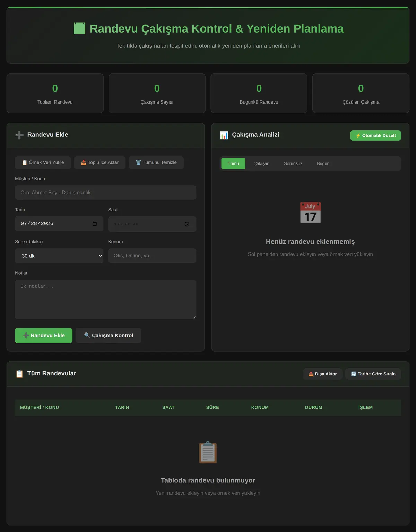This screenshot has height=532, width=416.
Task: Run the Çakışma Kontrol check
Action: click(x=109, y=335)
